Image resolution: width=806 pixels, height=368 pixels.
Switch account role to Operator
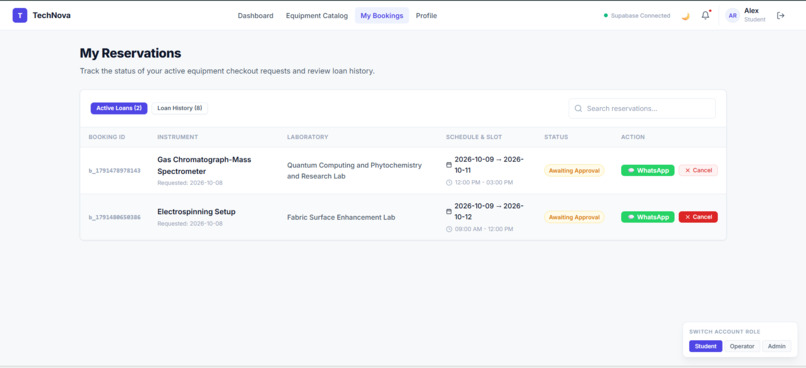[742, 346]
